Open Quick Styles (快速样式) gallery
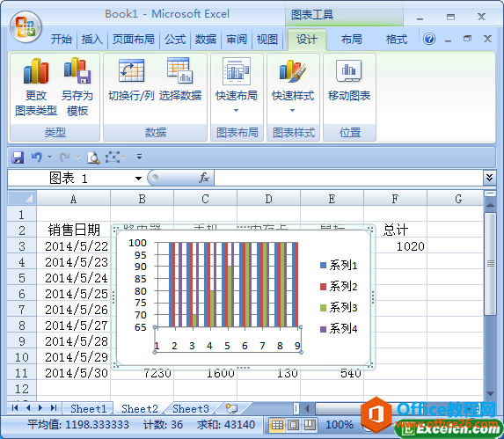 click(293, 85)
